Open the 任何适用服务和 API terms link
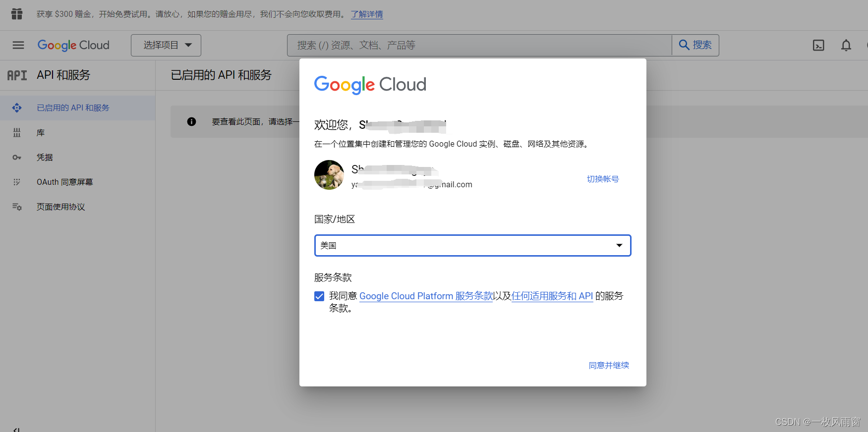This screenshot has width=868, height=432. (552, 296)
